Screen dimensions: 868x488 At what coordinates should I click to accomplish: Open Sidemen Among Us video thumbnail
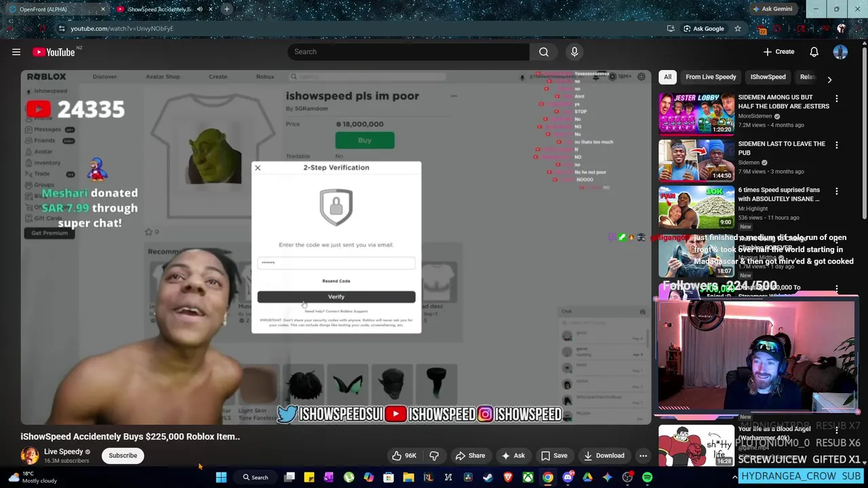pos(696,113)
